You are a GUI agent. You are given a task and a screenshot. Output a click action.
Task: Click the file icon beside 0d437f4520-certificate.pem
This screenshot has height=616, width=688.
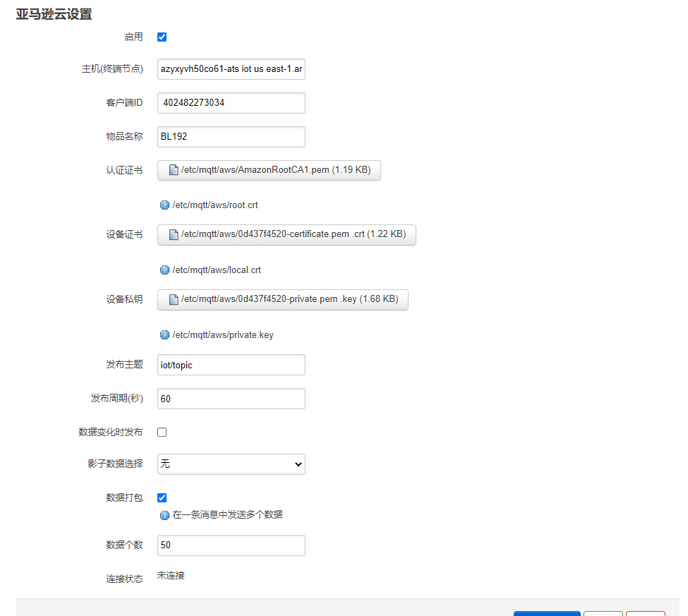(x=174, y=234)
